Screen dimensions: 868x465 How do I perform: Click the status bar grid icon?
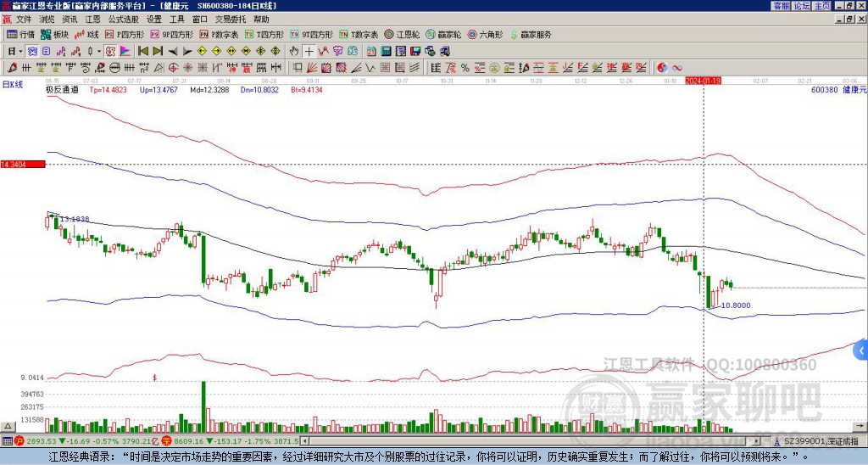pyautogui.click(x=7, y=441)
